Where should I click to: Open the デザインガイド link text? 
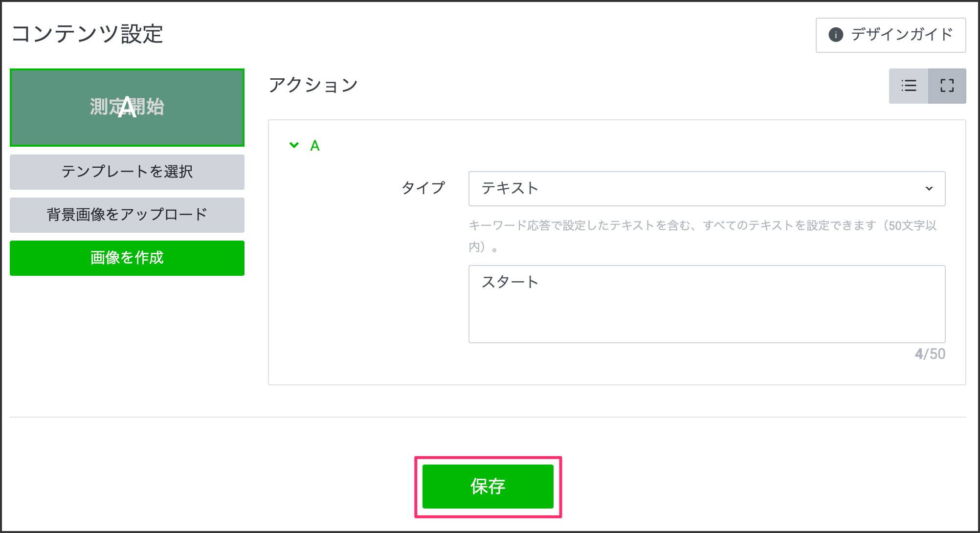902,35
